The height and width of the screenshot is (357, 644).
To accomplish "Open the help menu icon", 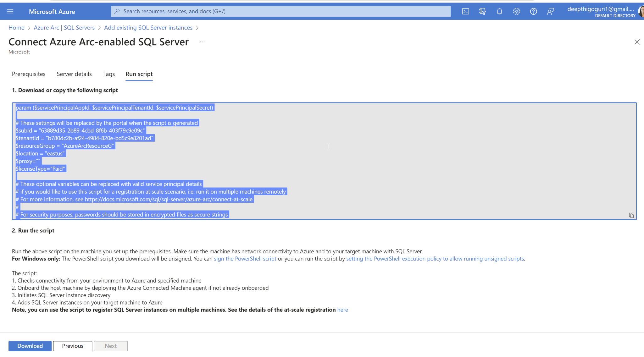I will (533, 11).
